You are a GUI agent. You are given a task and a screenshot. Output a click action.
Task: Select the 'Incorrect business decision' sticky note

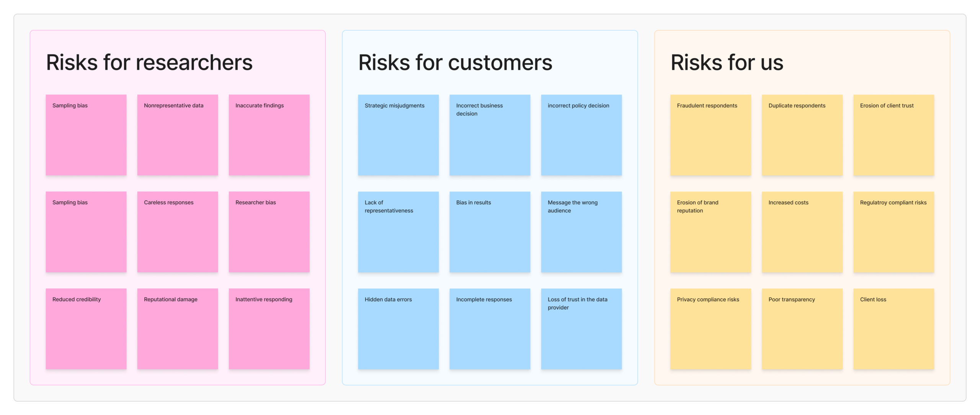coord(490,135)
